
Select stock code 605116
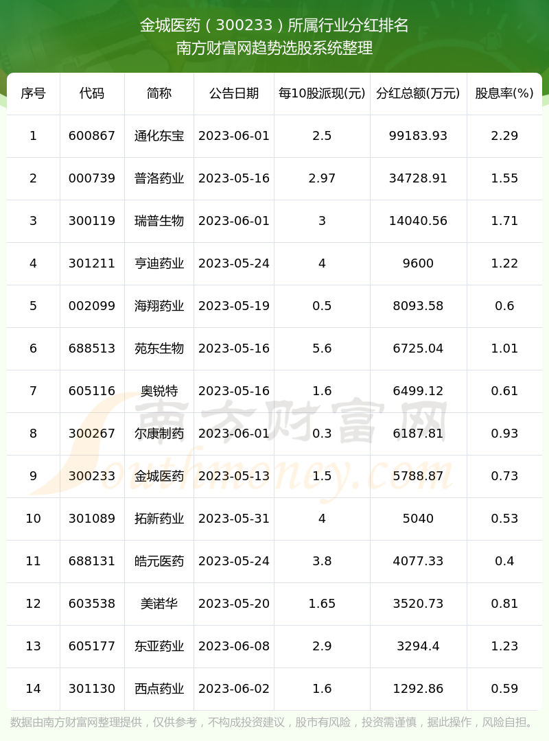pyautogui.click(x=92, y=390)
